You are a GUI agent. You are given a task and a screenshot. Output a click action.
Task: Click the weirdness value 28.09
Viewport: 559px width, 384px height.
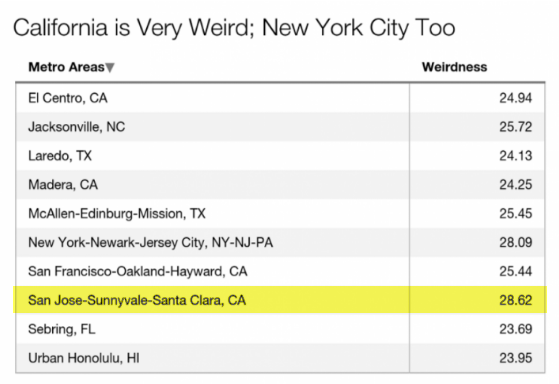pyautogui.click(x=516, y=242)
